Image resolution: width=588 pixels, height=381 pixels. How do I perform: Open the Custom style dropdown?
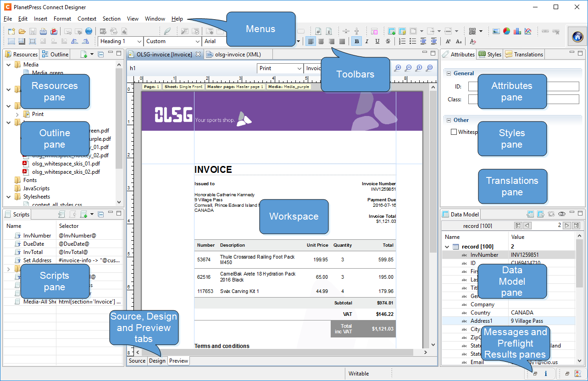(x=172, y=41)
